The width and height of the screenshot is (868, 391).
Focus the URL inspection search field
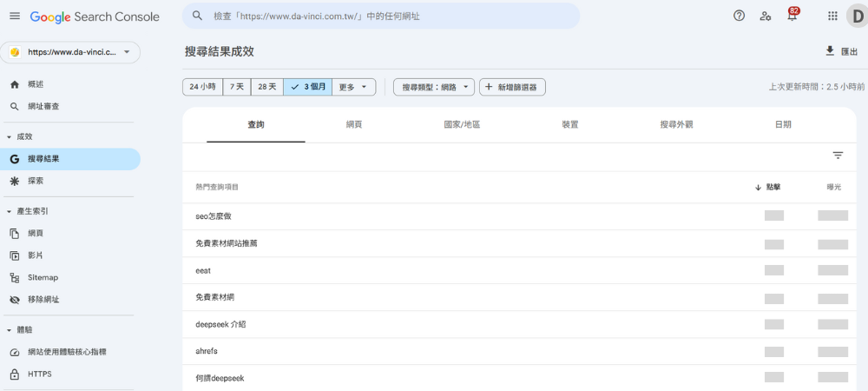click(381, 16)
